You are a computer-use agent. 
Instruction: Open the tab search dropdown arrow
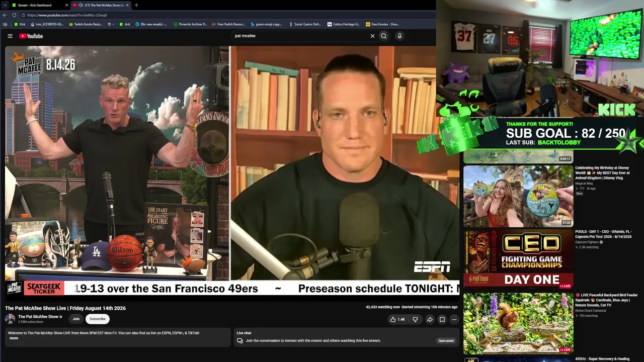point(5,5)
